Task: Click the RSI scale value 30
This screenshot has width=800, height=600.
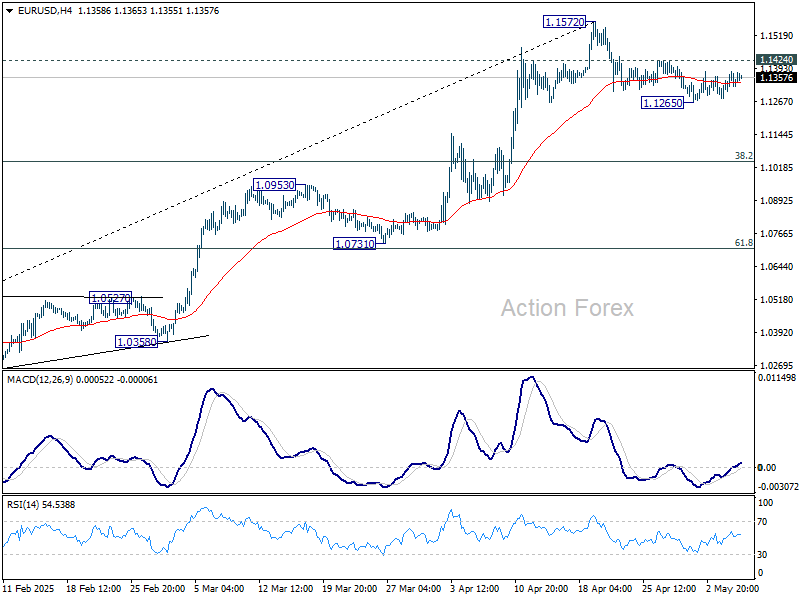Action: point(762,554)
